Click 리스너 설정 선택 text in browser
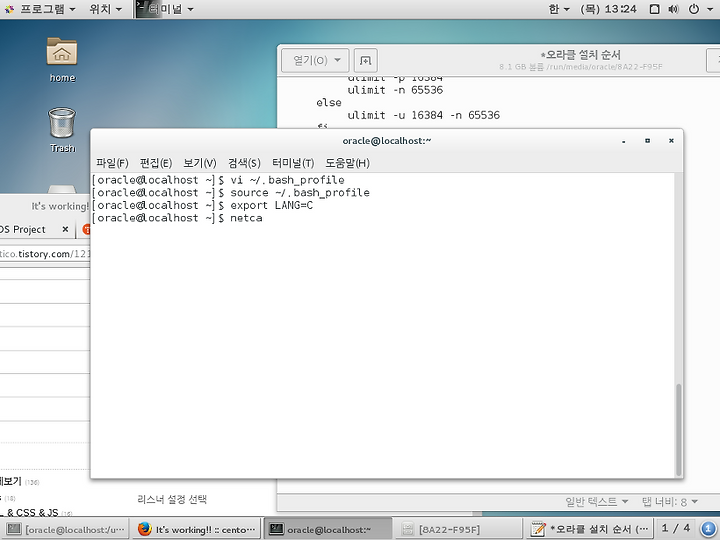The height and width of the screenshot is (540, 720). click(x=172, y=499)
